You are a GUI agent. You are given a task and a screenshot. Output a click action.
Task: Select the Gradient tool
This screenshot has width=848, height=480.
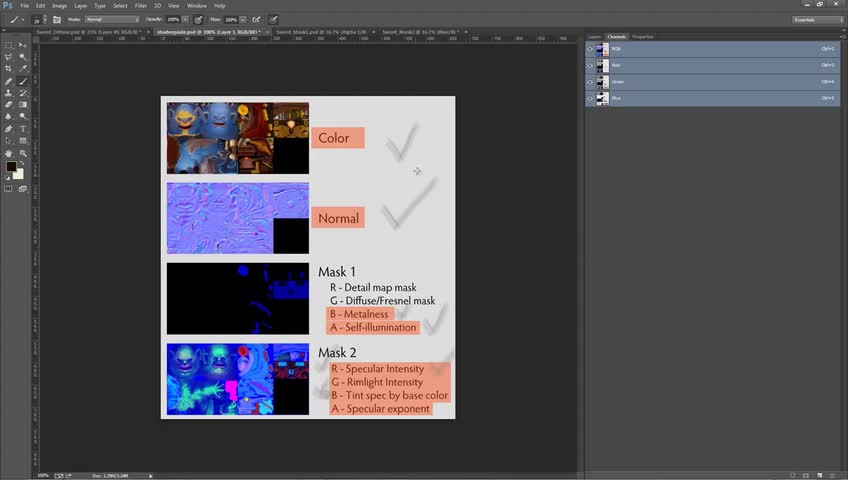click(23, 105)
